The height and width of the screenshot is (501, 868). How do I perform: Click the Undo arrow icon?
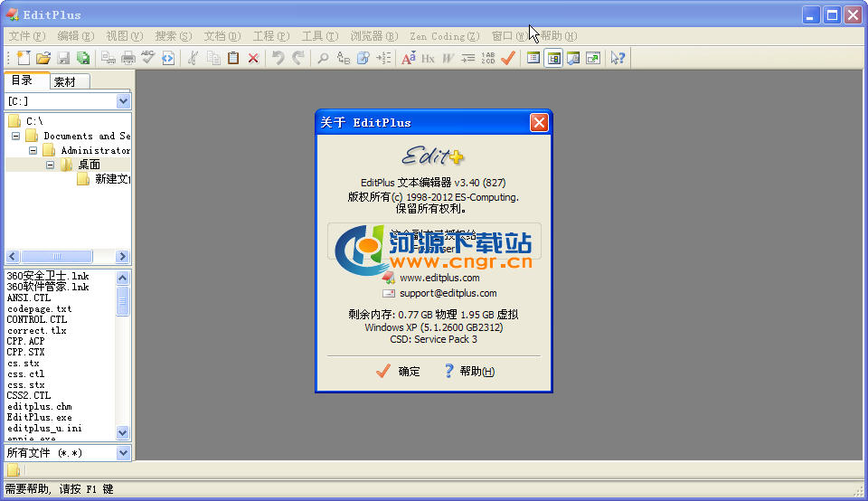click(x=278, y=58)
